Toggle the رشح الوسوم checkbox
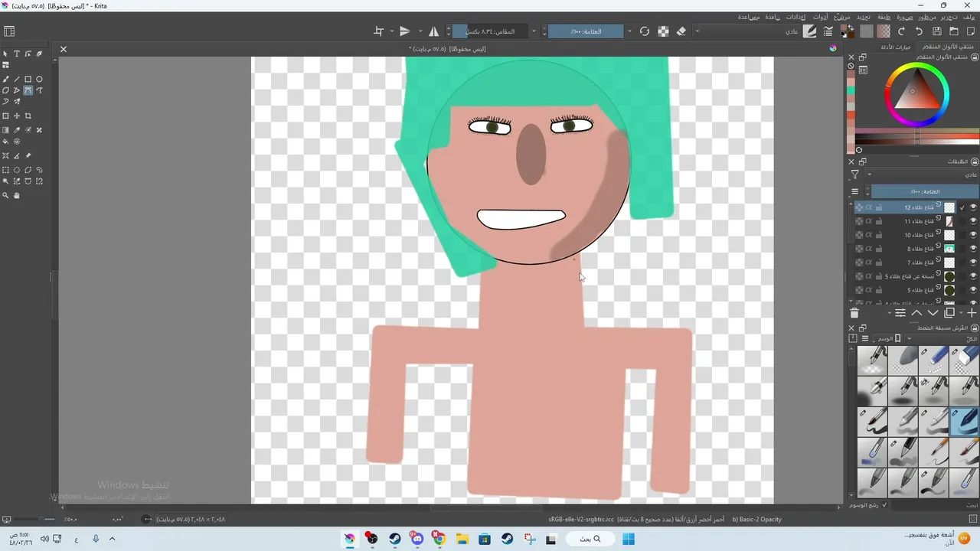Screen dimensions: 980x551 pos(884,505)
